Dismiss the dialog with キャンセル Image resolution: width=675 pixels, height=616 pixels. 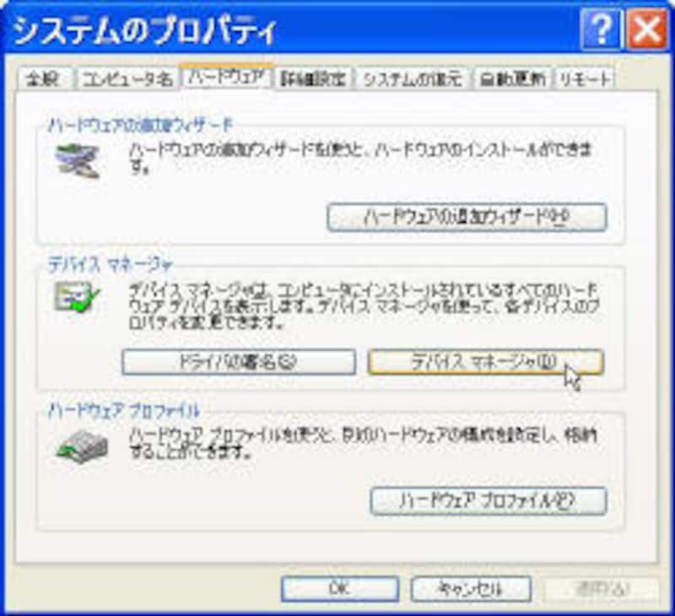pos(471,588)
